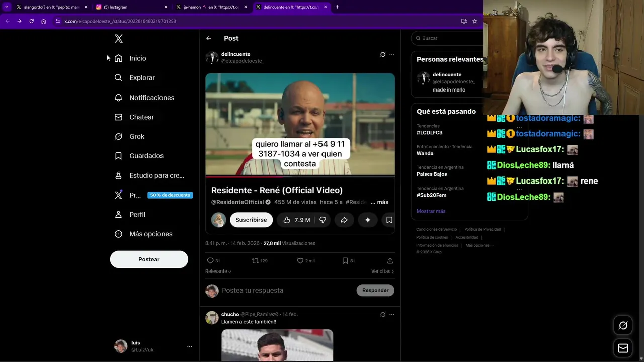
Task: Reload the page
Action: coord(31,21)
